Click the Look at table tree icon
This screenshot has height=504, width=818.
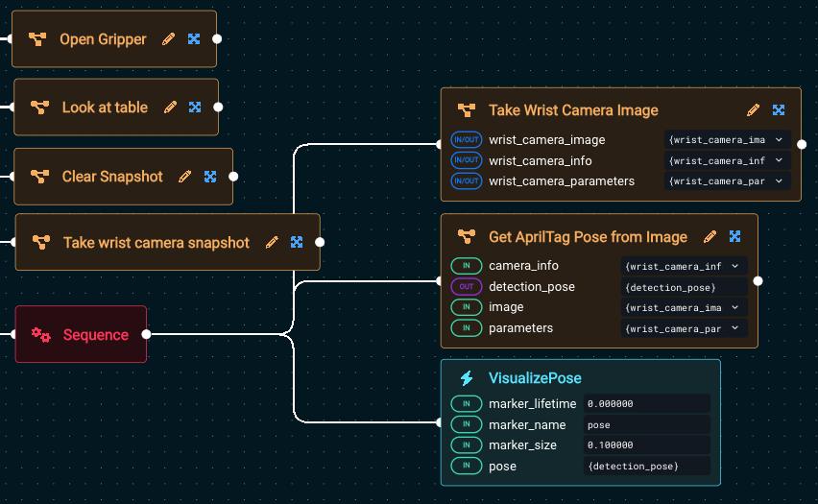point(39,108)
